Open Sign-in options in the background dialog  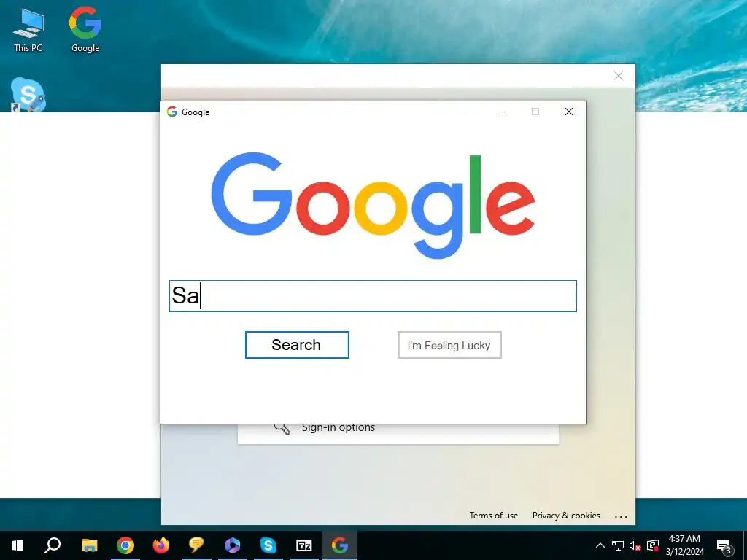338,427
